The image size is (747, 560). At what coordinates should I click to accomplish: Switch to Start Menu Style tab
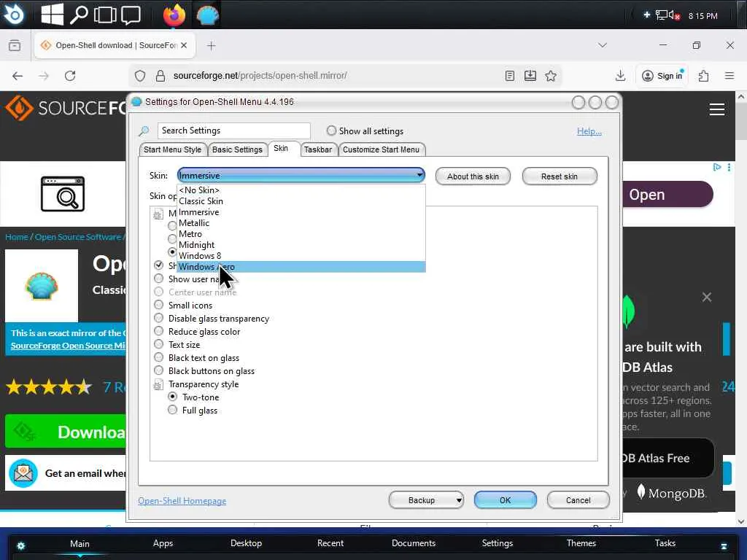(172, 149)
